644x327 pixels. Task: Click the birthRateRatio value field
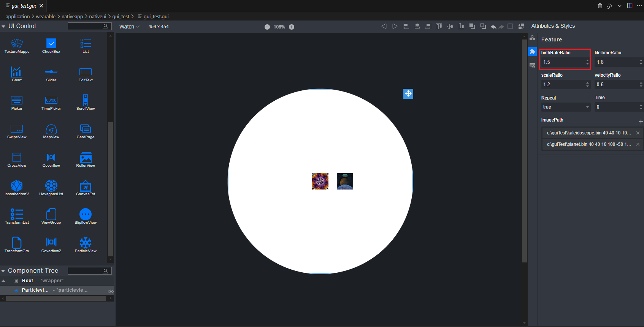pyautogui.click(x=563, y=62)
